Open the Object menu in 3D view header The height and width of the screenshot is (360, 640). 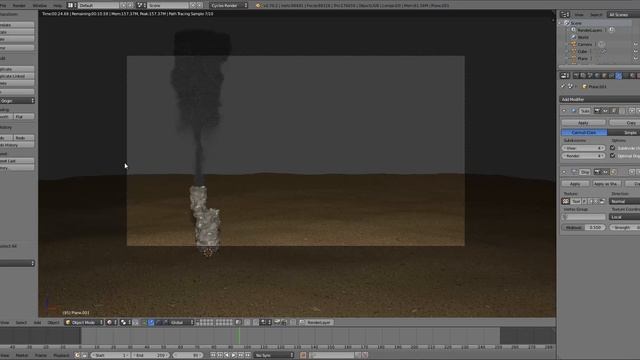tap(53, 322)
